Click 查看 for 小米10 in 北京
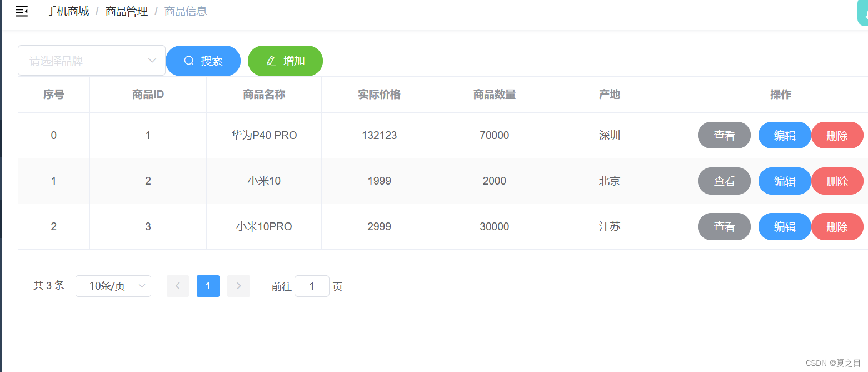Image resolution: width=868 pixels, height=372 pixels. click(x=724, y=181)
